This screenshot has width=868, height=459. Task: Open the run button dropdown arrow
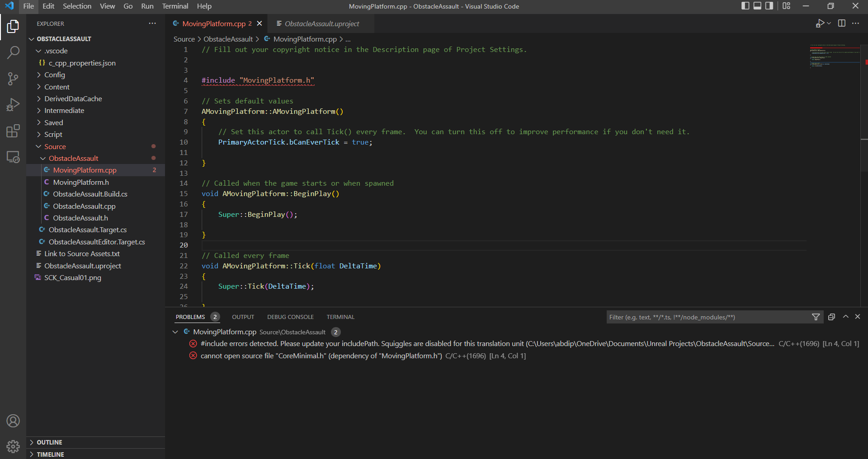coord(829,23)
